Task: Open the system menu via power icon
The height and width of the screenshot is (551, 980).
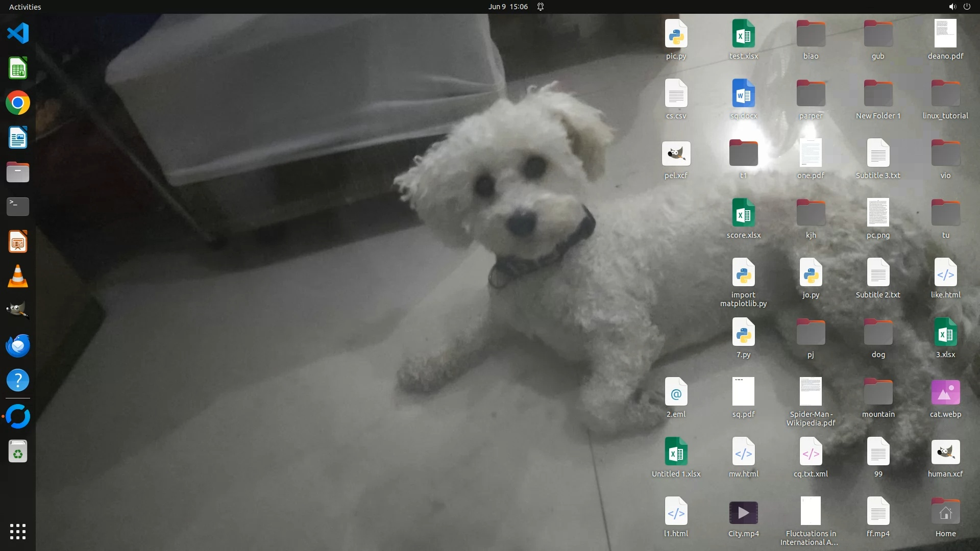Action: pos(967,7)
